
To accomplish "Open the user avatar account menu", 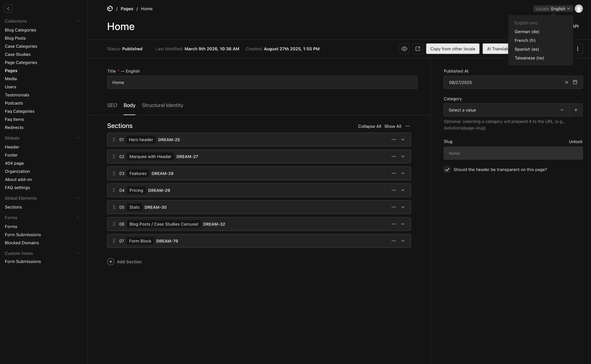I will [578, 9].
